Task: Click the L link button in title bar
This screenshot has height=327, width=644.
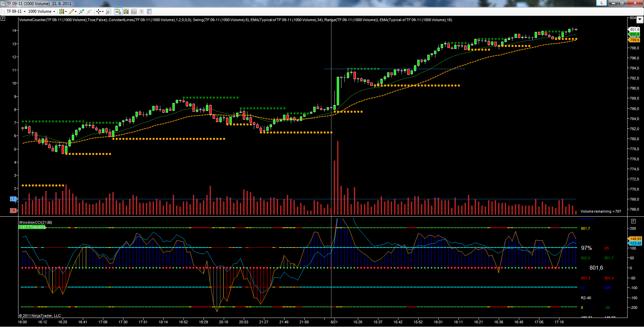Action: point(601,3)
